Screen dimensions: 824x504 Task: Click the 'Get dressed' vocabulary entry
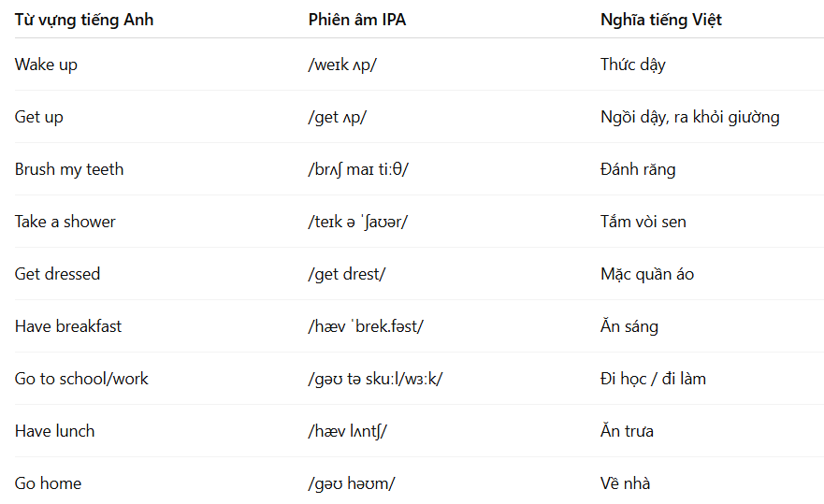click(57, 274)
